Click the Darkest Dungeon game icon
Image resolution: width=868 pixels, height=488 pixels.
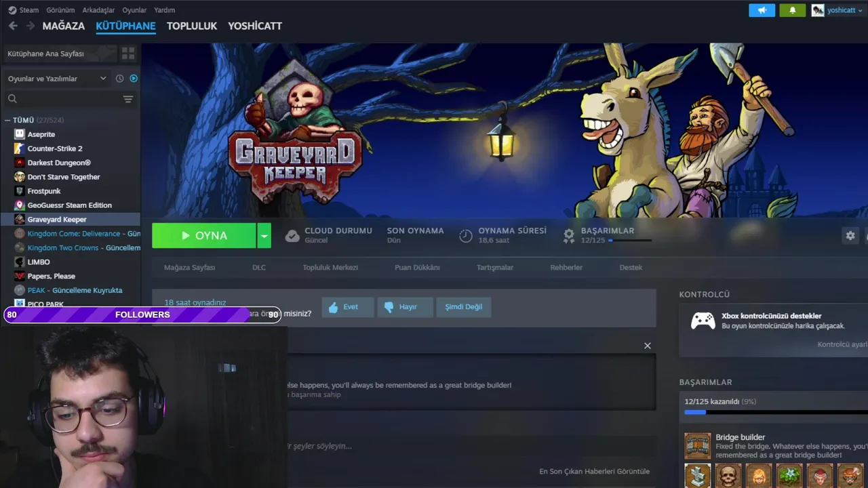(20, 163)
